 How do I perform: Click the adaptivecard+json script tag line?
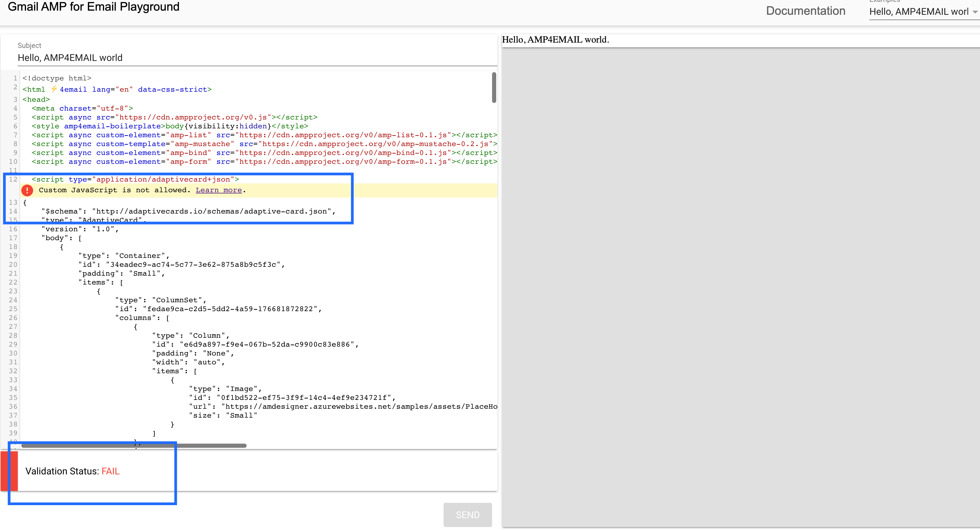[135, 179]
